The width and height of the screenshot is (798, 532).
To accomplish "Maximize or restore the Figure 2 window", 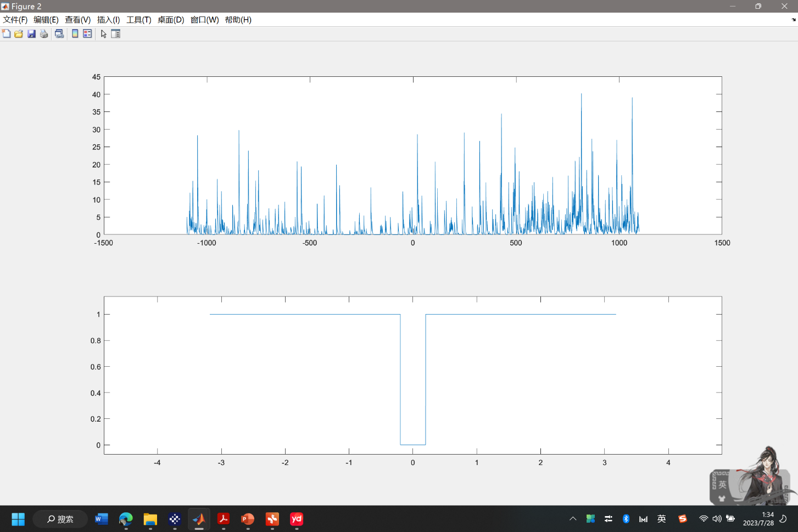I will click(x=758, y=6).
